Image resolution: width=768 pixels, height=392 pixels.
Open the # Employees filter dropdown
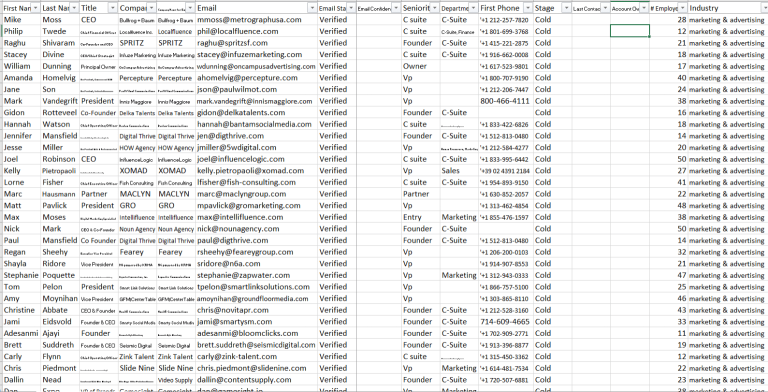point(683,8)
